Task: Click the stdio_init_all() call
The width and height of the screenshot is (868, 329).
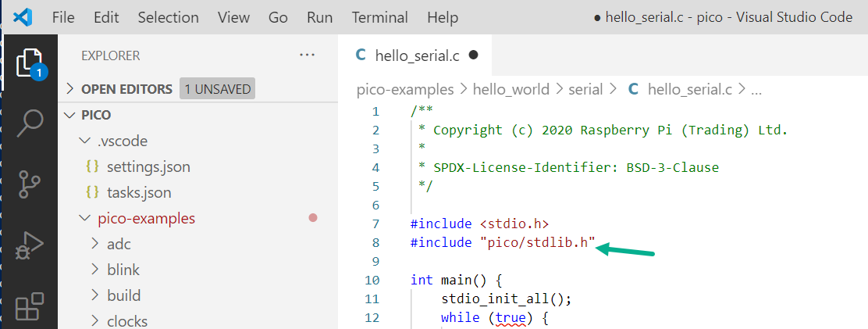Action: [x=506, y=299]
